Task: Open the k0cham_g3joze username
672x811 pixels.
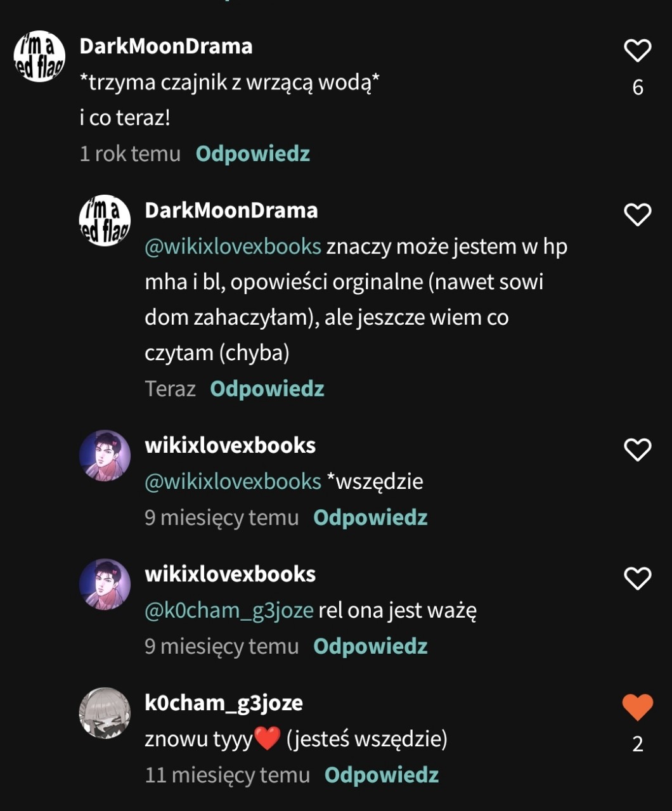Action: click(x=224, y=703)
